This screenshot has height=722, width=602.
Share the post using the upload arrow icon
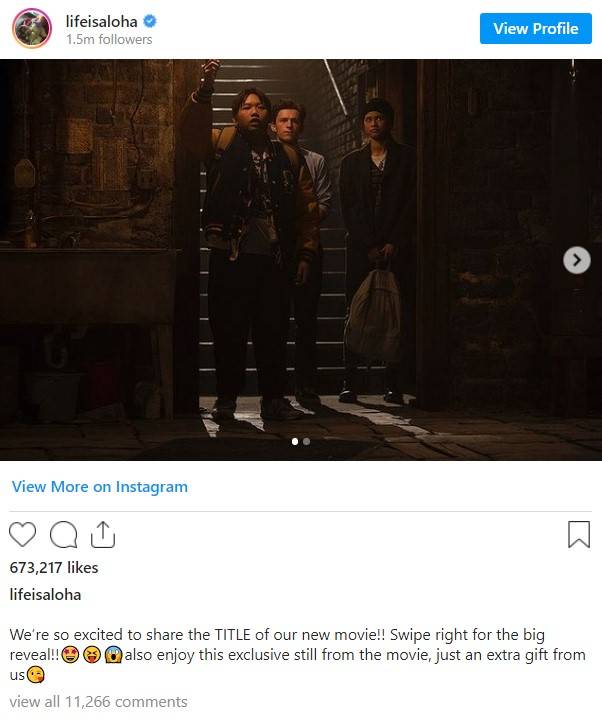pos(103,535)
